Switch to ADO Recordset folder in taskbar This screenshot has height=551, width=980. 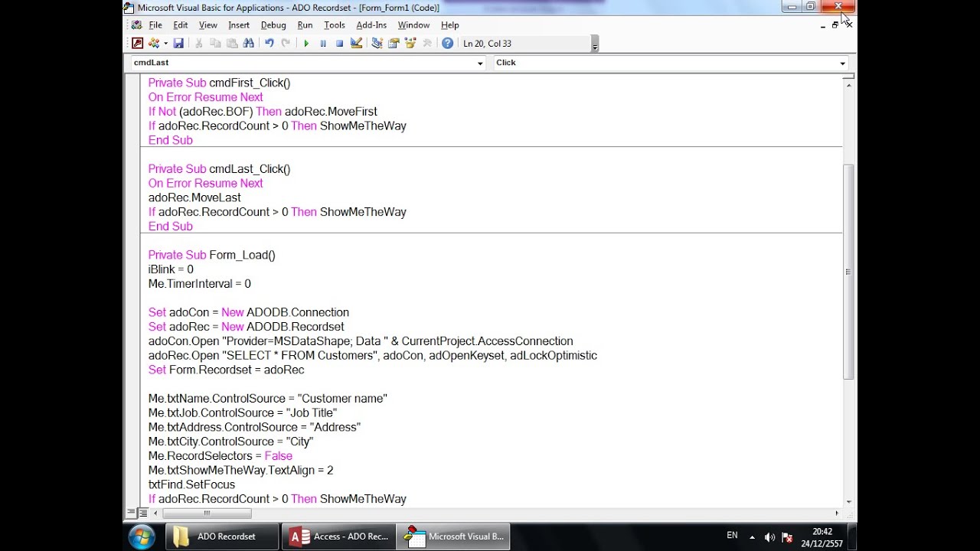pos(222,536)
